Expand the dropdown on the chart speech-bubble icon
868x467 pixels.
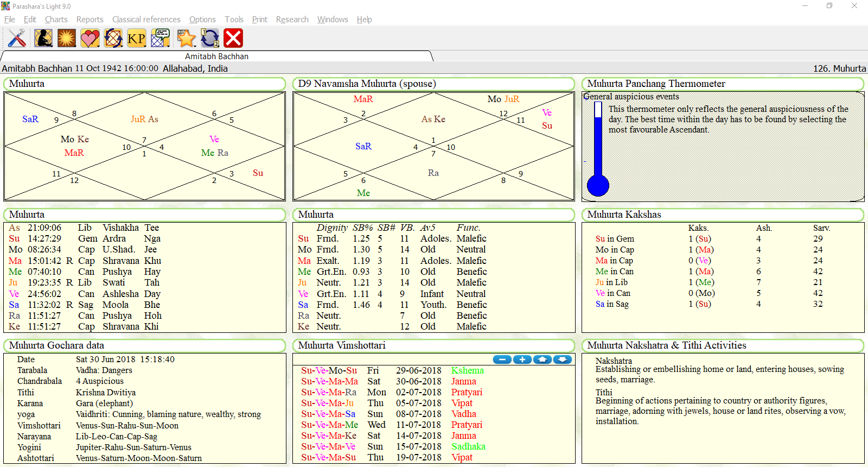(x=169, y=46)
